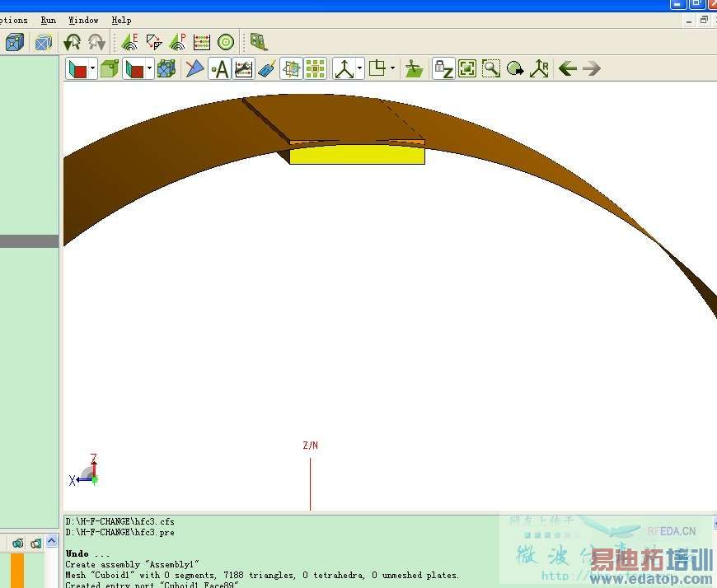Image resolution: width=717 pixels, height=588 pixels.
Task: Click the blue up chevron in left panel
Action: tap(52, 541)
